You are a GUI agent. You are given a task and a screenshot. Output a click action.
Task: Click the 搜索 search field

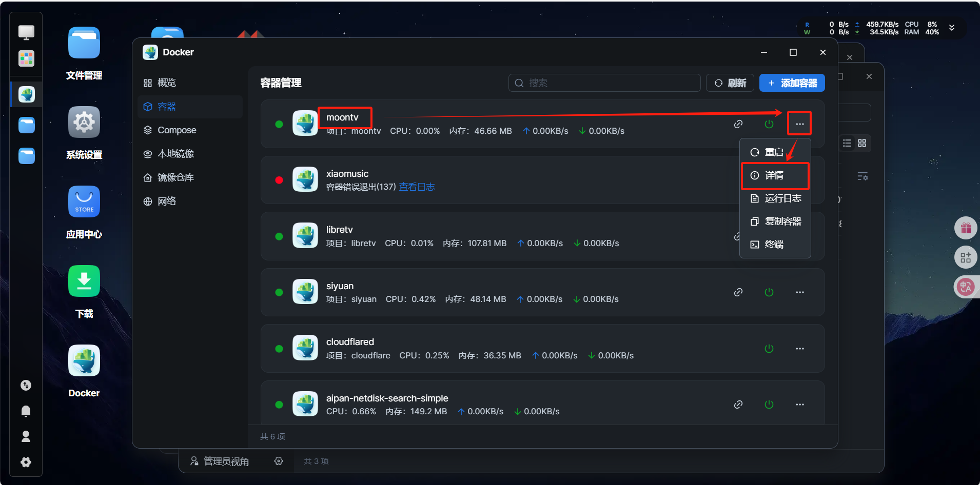[x=604, y=83]
